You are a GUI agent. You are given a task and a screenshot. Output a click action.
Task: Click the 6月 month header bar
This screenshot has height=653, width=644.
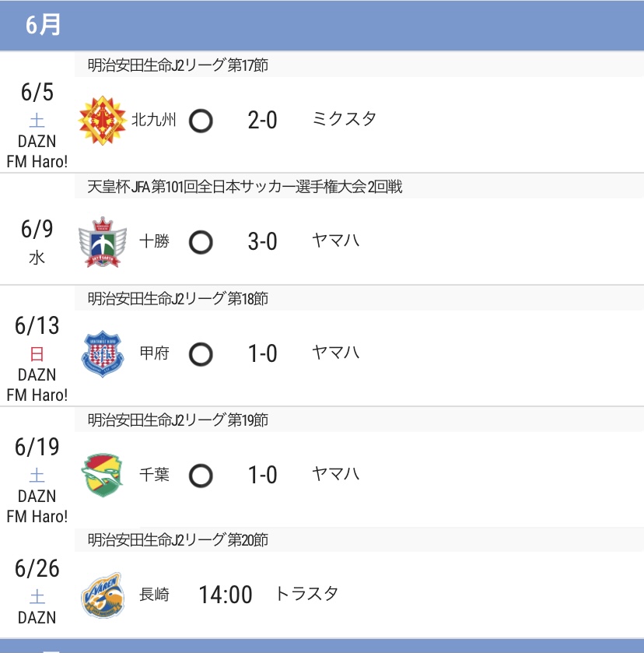(322, 25)
